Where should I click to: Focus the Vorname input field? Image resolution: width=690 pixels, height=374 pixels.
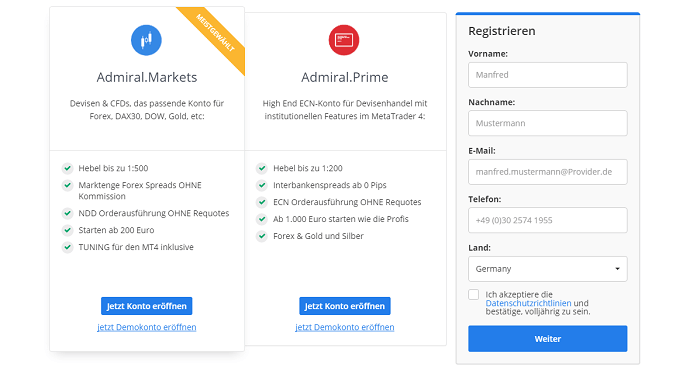point(547,75)
